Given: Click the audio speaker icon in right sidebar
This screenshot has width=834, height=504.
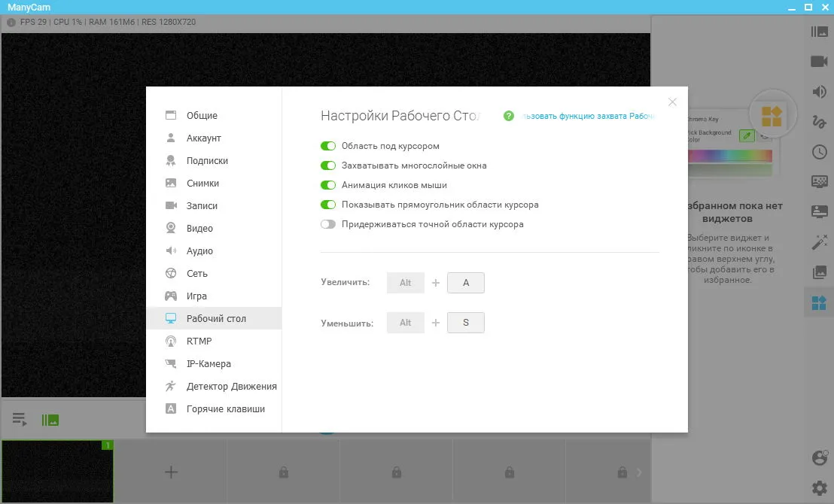Looking at the screenshot, I should [819, 92].
